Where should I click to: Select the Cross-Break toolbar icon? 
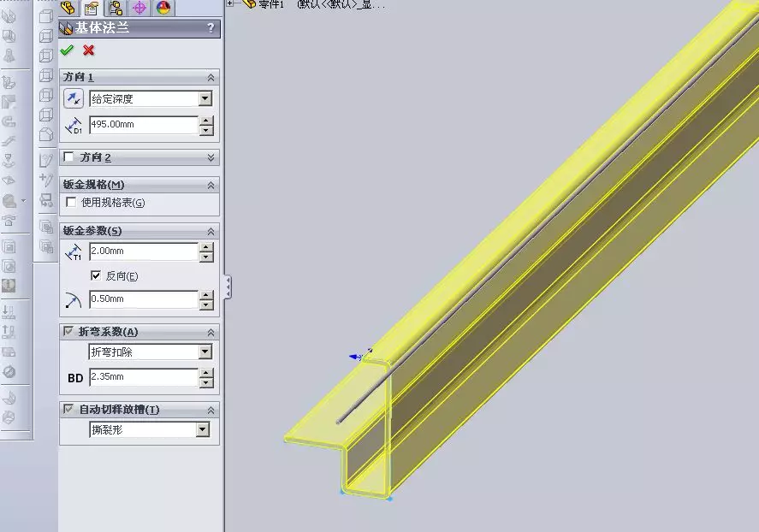tap(9, 180)
